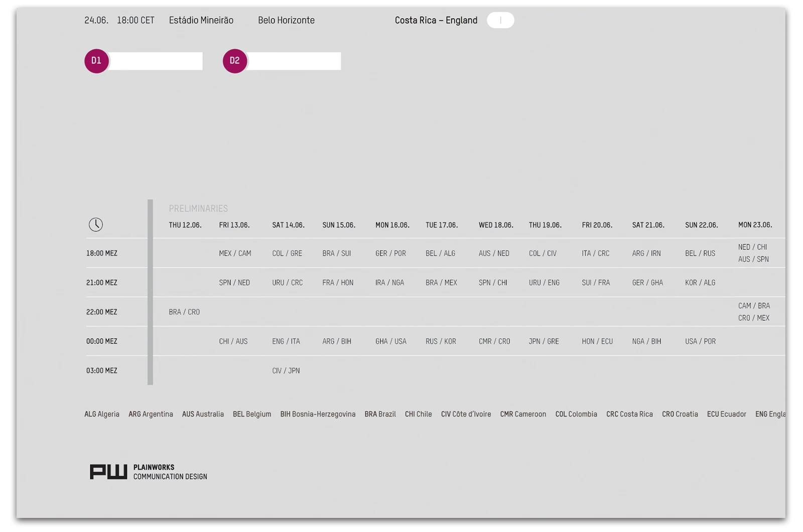Click the Belo Horizonte city label
Viewport: 803px width, 532px height.
tap(286, 20)
